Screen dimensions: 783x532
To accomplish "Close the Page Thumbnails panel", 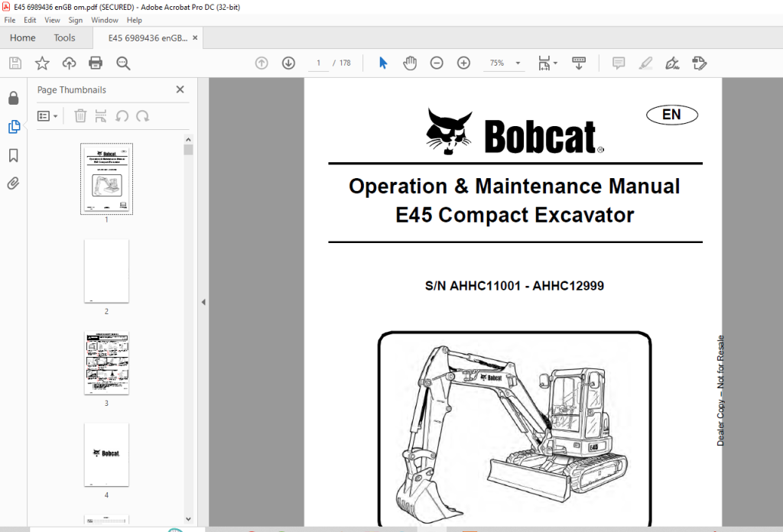I will (180, 89).
